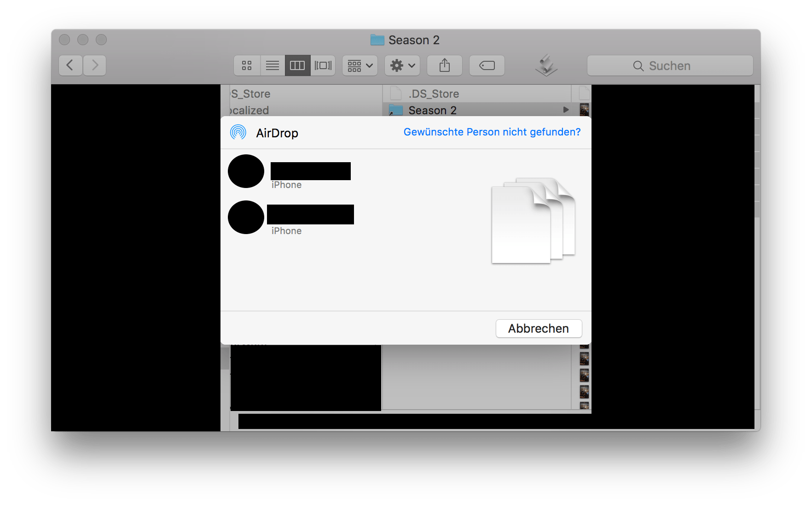Close the Season 2 Finder window

(x=64, y=40)
